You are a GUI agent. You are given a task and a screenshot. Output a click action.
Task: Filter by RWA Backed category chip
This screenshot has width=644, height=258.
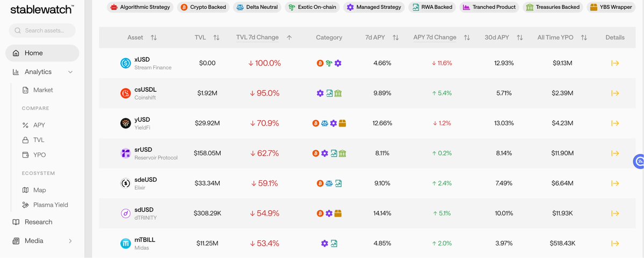[432, 7]
